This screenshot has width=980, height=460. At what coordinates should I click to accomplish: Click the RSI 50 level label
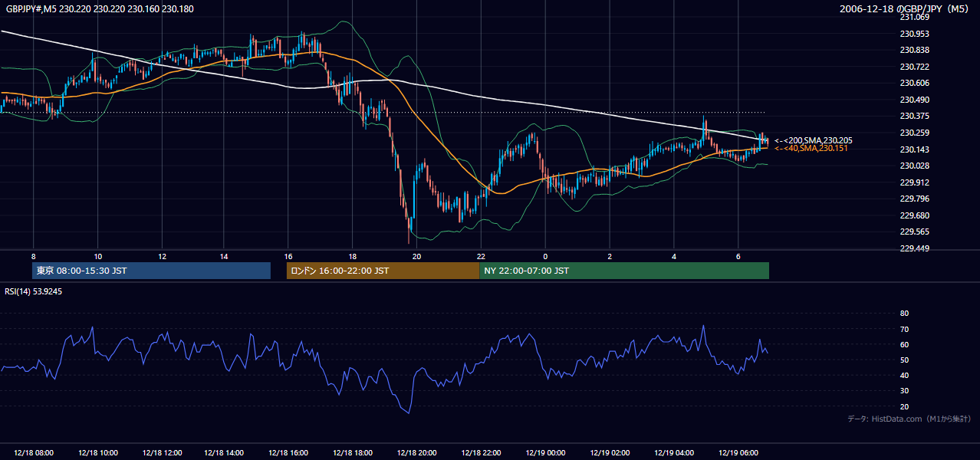(904, 360)
